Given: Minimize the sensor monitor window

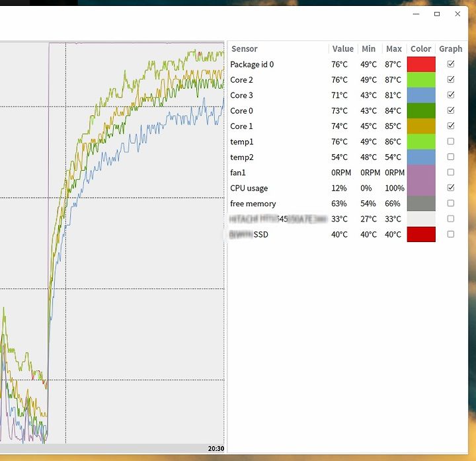Looking at the screenshot, I should (416, 14).
